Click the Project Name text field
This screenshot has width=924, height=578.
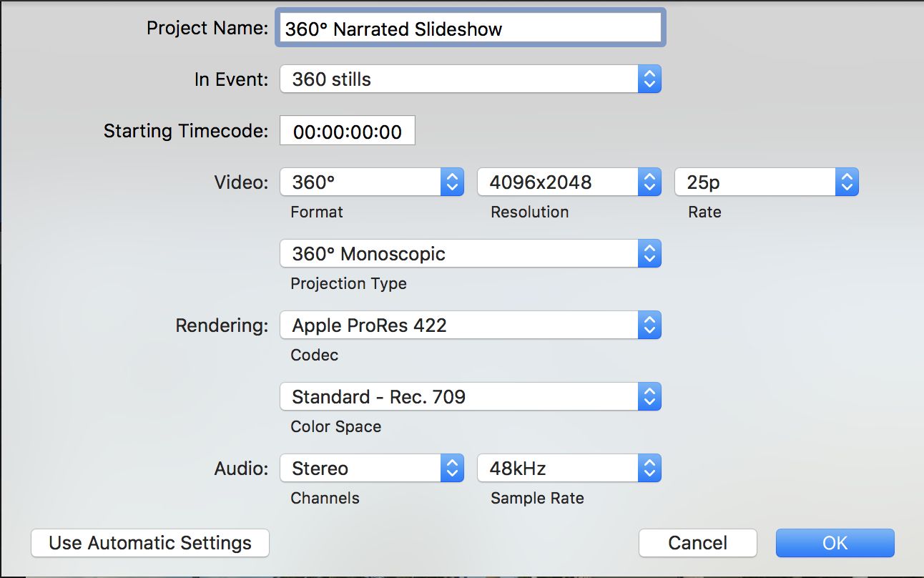coord(470,29)
